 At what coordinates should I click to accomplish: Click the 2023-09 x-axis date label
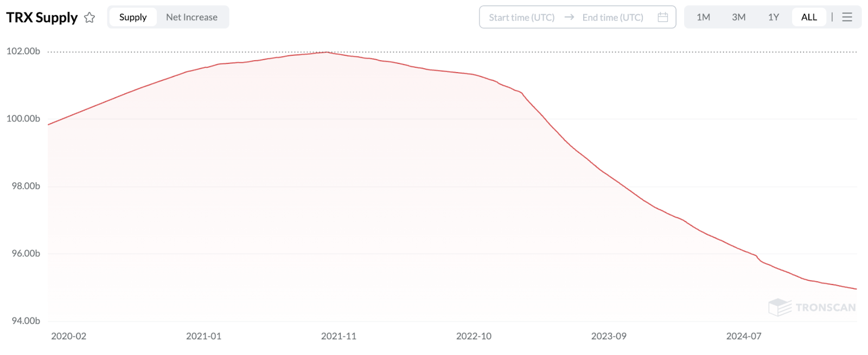tap(609, 336)
